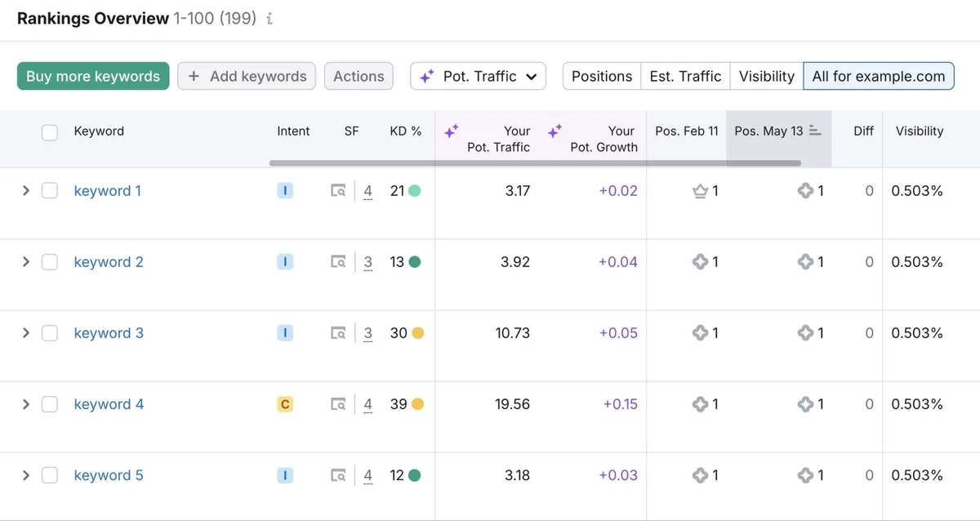Click the +0.15 potential growth value
This screenshot has width=980, height=521.
coord(621,404)
